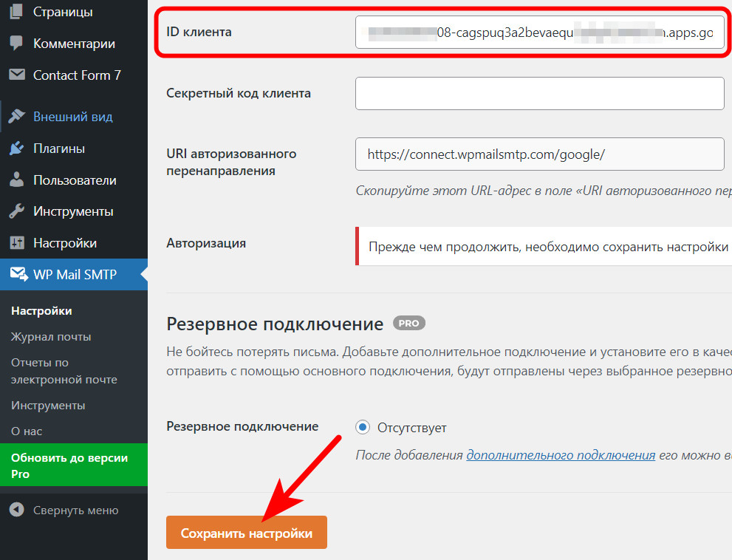Click Свернуть меню to collapse sidebar
The image size is (732, 560).
click(x=75, y=510)
